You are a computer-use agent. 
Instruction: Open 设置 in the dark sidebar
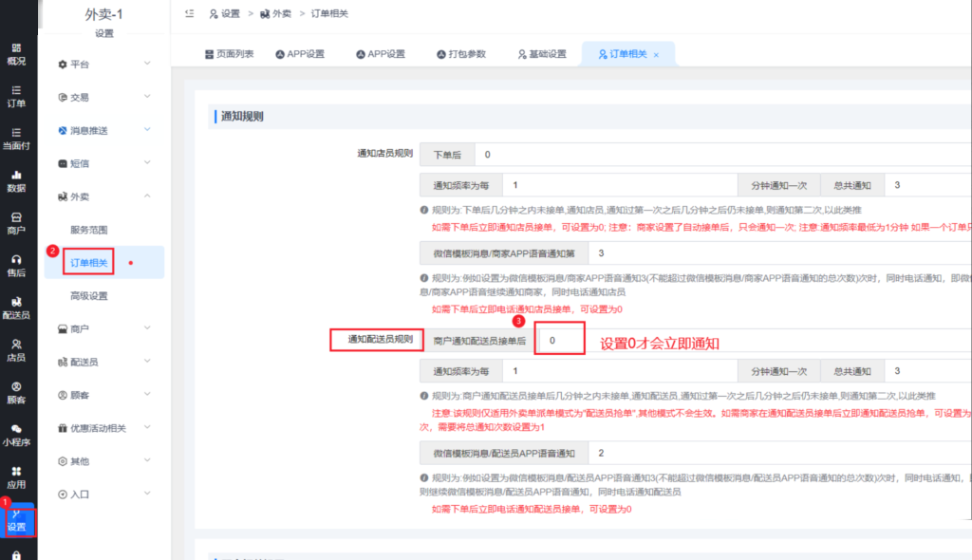tap(17, 519)
